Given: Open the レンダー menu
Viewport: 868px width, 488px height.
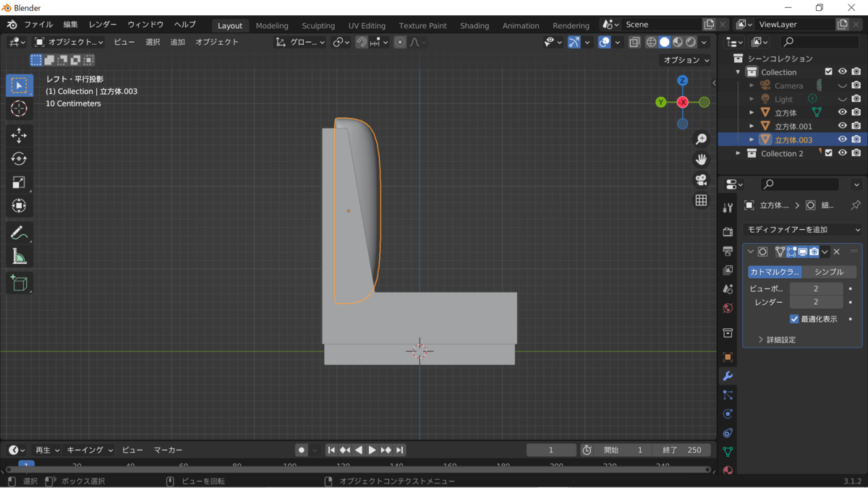Looking at the screenshot, I should (103, 25).
